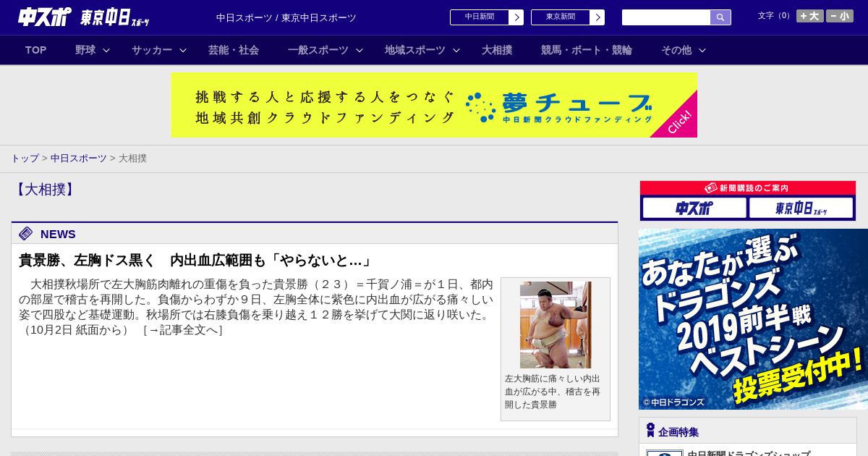
Task: Open the その他 menu
Action: coord(676,50)
